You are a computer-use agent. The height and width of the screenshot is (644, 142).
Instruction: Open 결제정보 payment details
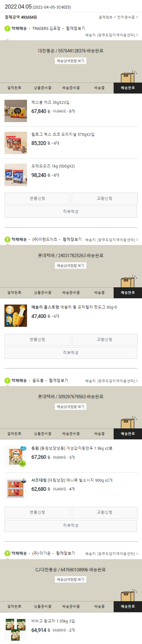[107, 17]
